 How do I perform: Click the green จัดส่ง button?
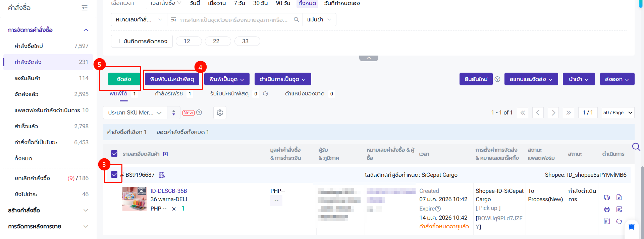click(124, 79)
